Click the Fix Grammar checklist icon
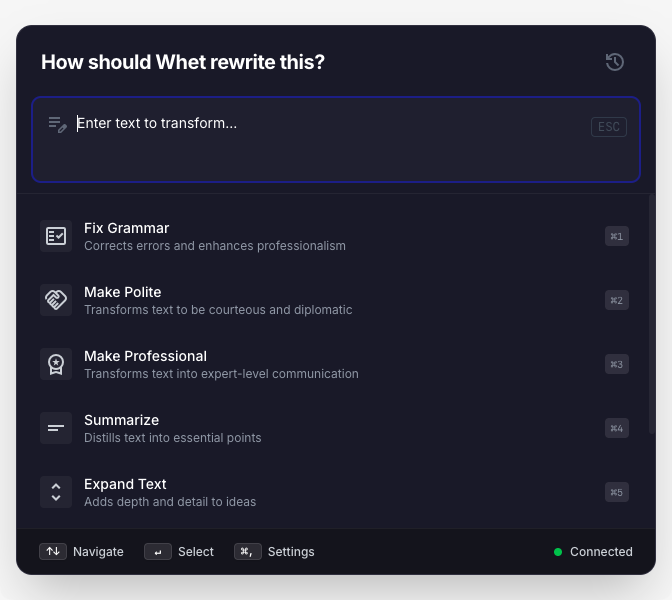 56,236
